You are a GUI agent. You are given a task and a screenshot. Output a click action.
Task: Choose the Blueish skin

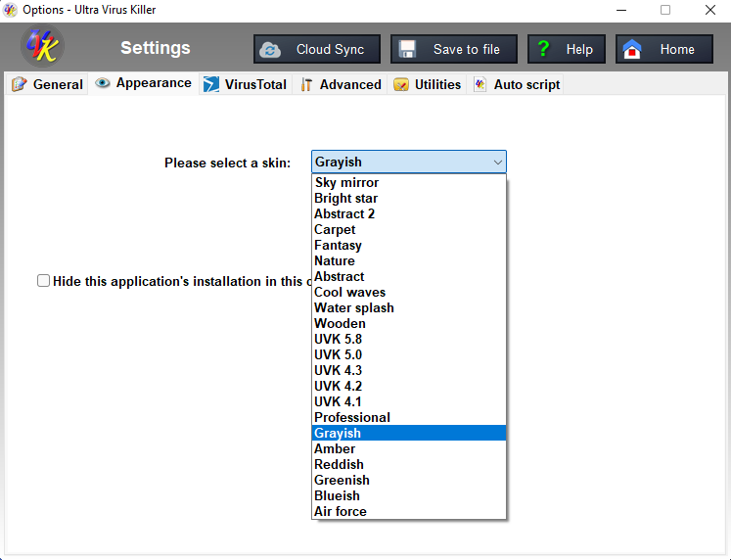tap(409, 495)
